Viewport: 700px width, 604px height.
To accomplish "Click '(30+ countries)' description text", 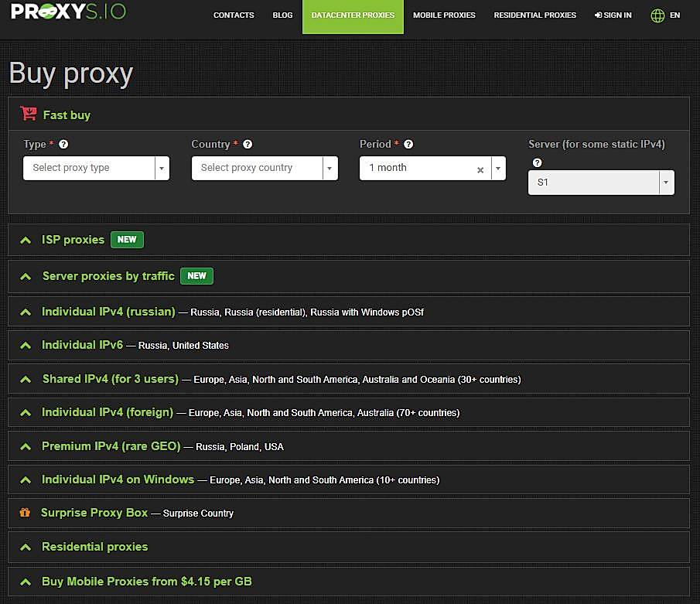I will click(x=490, y=380).
